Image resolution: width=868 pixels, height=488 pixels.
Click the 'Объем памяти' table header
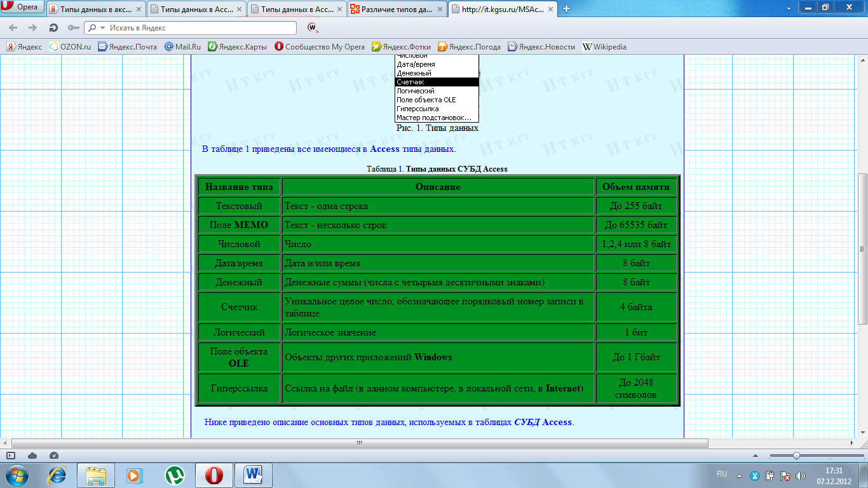tap(636, 187)
